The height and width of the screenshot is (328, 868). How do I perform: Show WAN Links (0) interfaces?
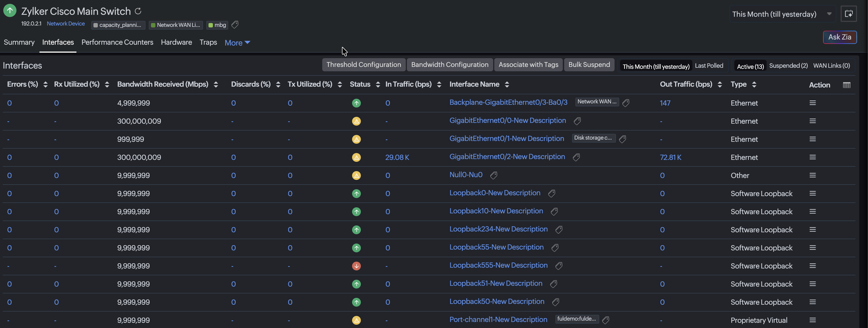[831, 66]
